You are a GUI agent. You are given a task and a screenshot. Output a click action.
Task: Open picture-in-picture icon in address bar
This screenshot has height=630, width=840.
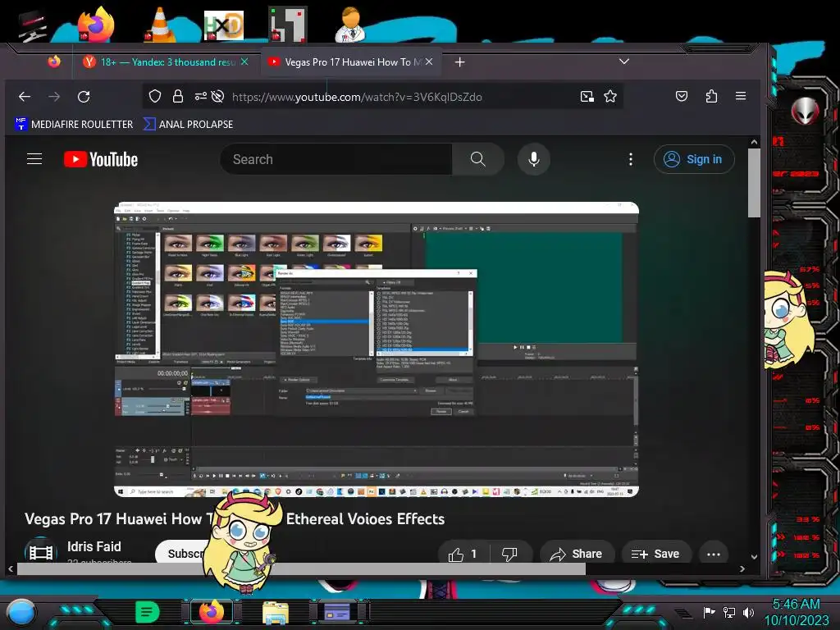(587, 97)
